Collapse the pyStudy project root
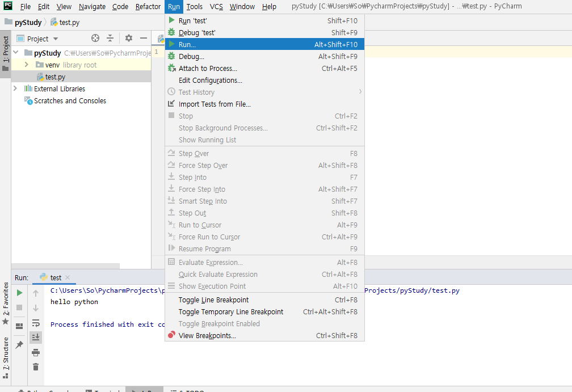572x392 pixels. tap(16, 53)
